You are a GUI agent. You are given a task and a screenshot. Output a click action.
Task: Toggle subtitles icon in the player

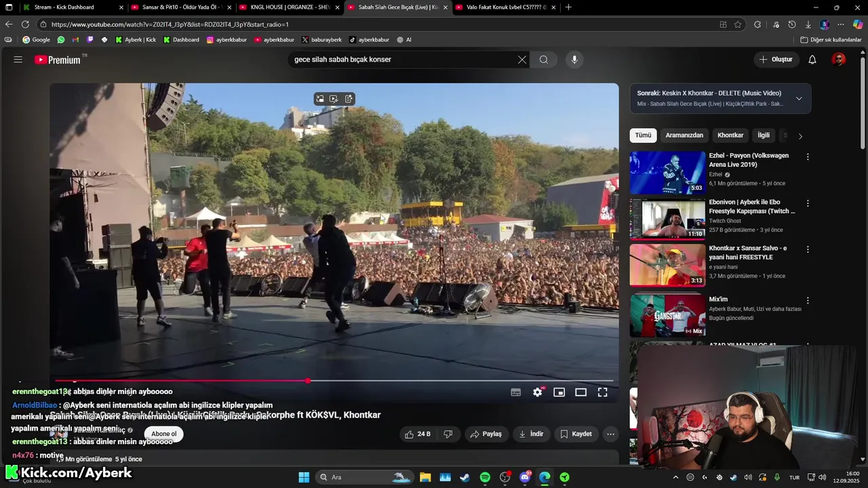(x=515, y=392)
